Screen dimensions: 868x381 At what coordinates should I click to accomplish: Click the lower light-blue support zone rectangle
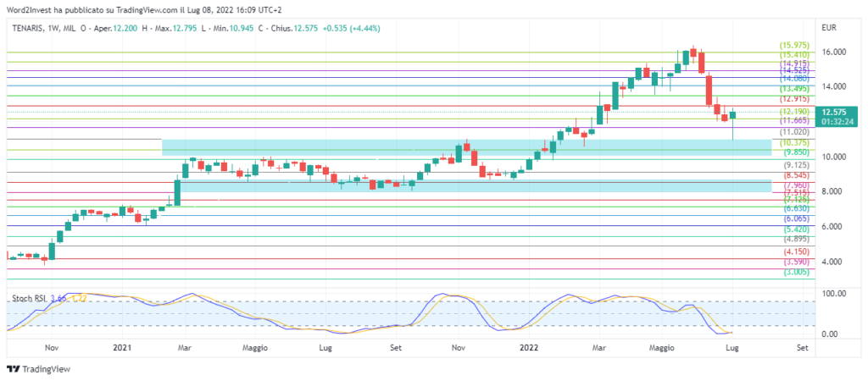(x=466, y=185)
